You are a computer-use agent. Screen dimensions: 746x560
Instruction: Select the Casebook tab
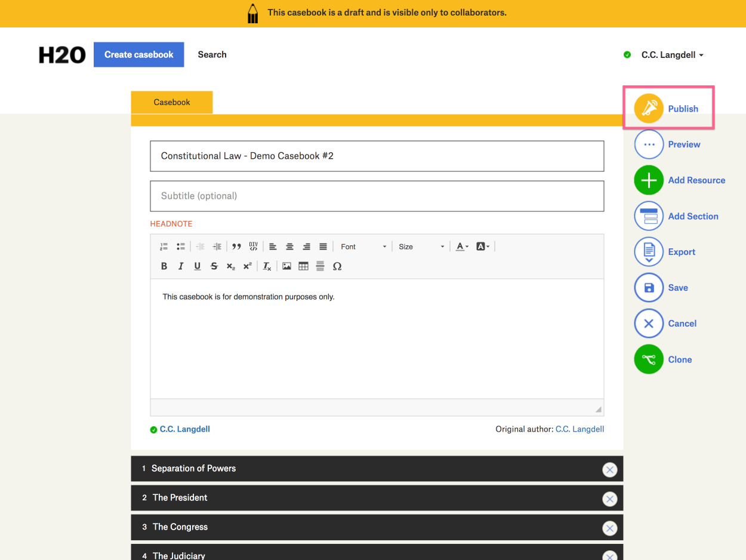[x=172, y=102]
